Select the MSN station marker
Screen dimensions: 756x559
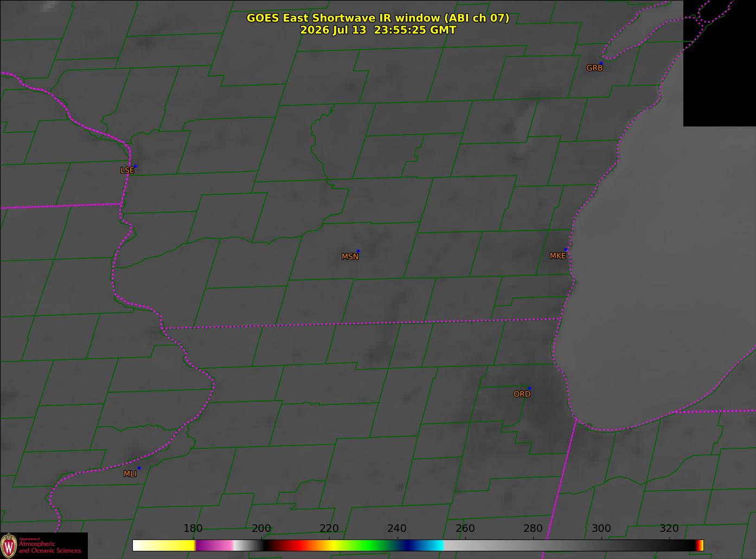click(358, 251)
